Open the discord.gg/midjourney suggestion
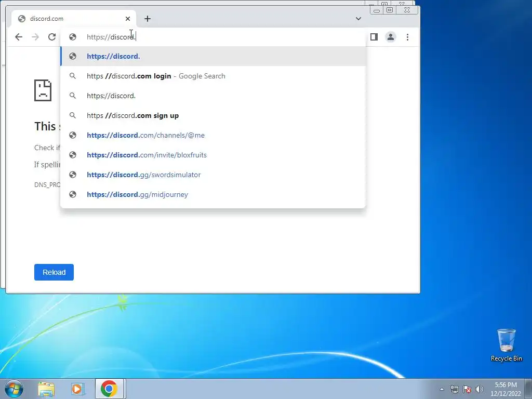Viewport: 532px width, 399px height. pos(213,194)
